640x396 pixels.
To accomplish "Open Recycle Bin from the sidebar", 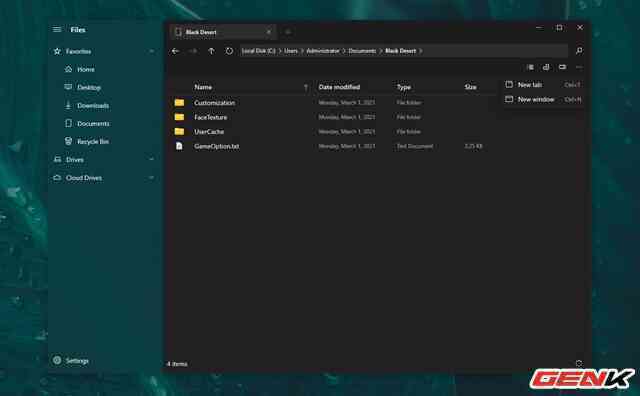I will click(x=93, y=142).
